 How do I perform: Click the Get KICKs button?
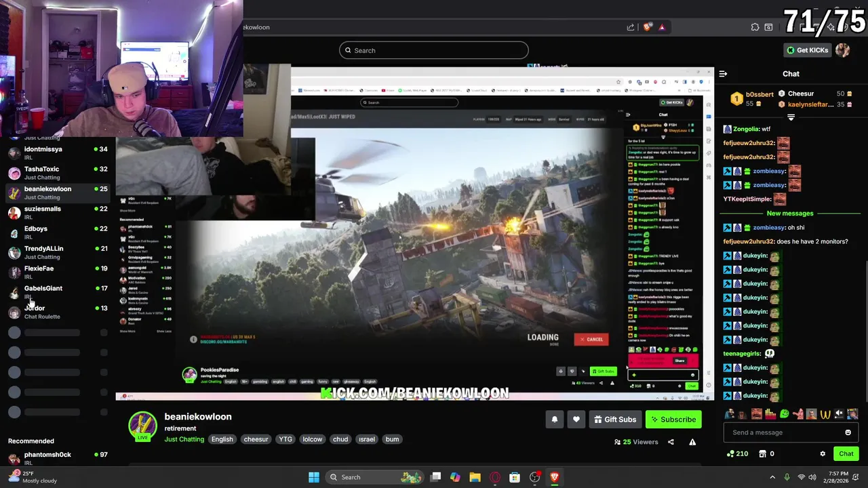click(807, 50)
